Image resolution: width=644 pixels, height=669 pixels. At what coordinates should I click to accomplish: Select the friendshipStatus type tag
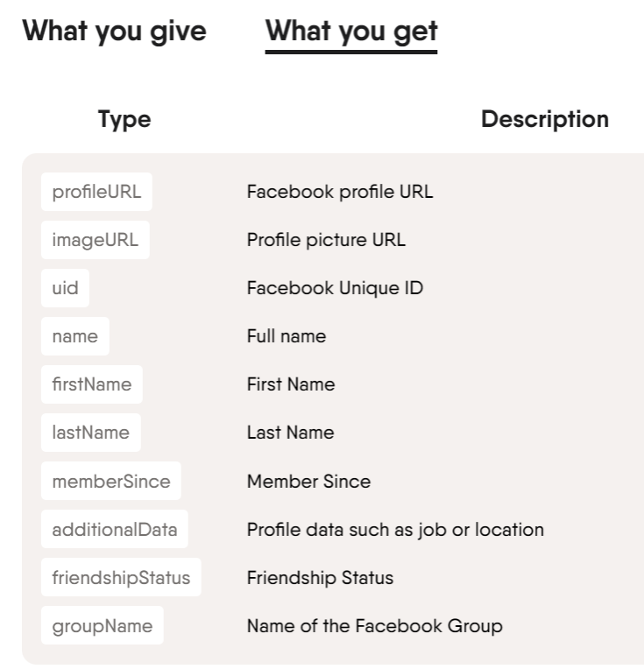(x=121, y=577)
